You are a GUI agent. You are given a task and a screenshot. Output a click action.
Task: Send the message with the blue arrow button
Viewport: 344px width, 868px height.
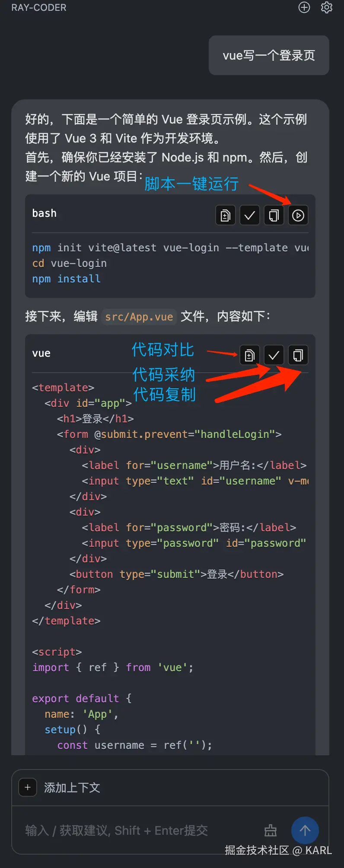click(x=305, y=830)
